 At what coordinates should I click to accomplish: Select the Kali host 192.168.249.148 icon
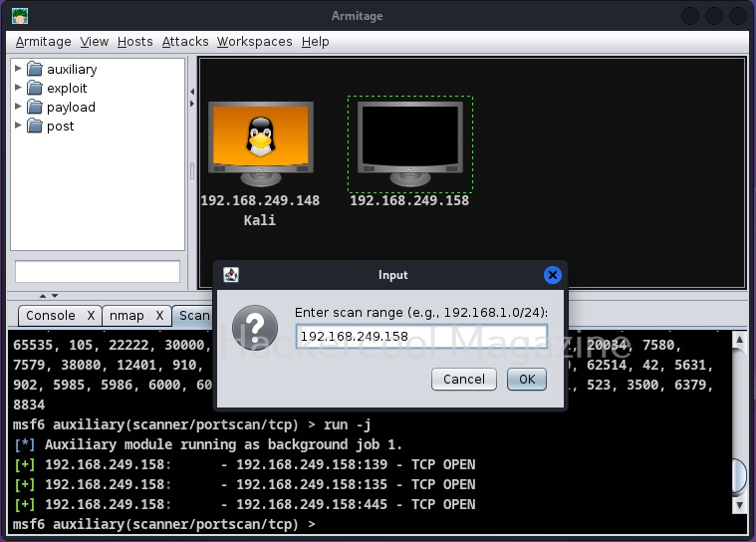pos(261,143)
